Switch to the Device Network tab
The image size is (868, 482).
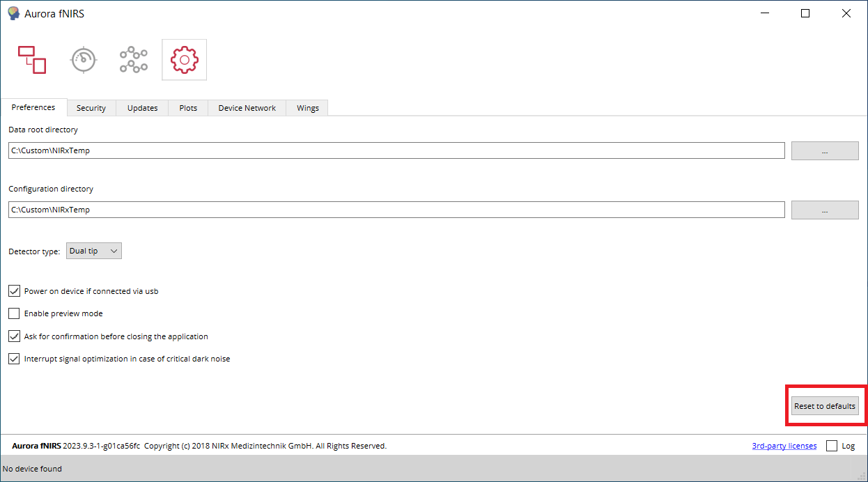coord(247,108)
